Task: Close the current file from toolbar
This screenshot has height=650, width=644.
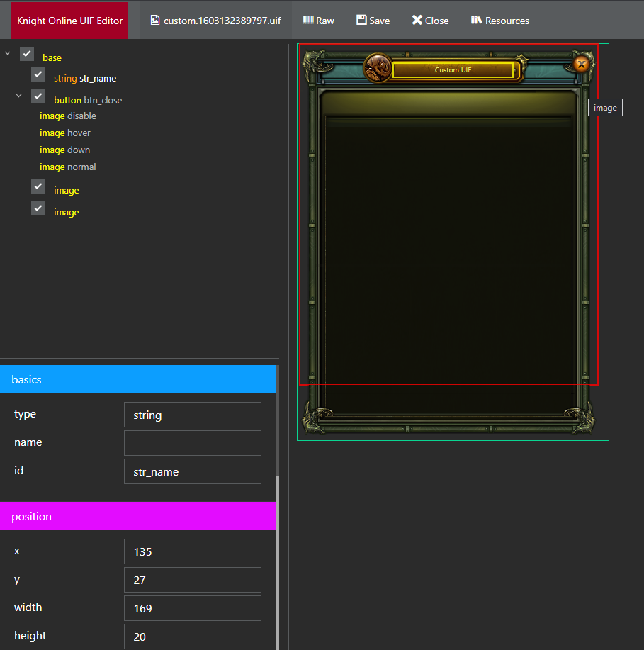Action: click(x=430, y=21)
